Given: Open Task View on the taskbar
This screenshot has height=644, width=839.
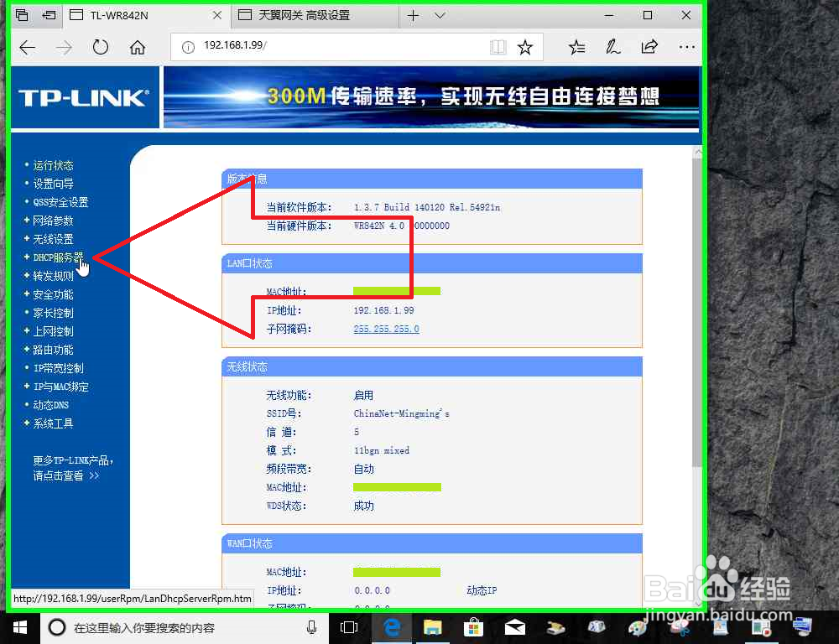Looking at the screenshot, I should 349,627.
